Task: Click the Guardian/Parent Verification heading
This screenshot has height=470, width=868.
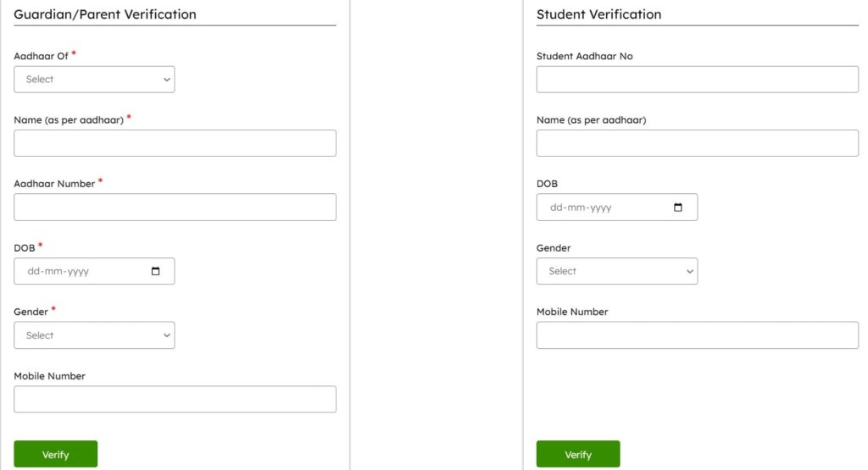Action: [x=105, y=14]
